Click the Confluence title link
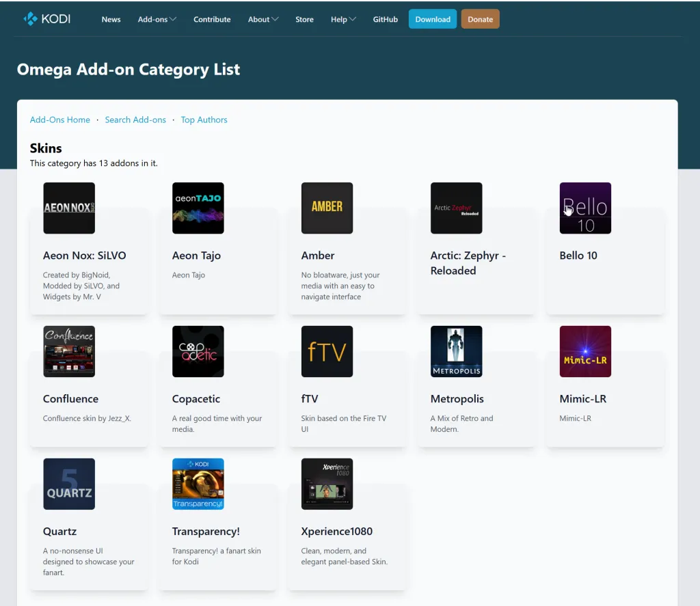Viewport: 700px width, 606px height. coord(70,399)
